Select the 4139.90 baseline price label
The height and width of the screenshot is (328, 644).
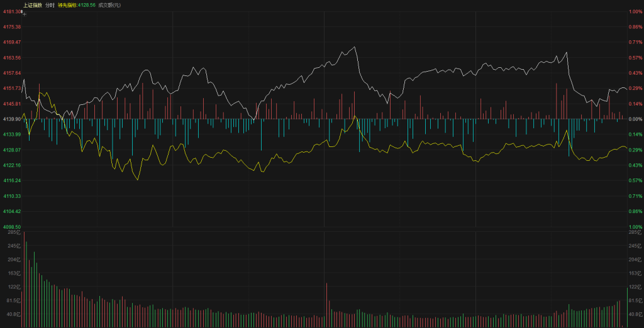(11, 119)
